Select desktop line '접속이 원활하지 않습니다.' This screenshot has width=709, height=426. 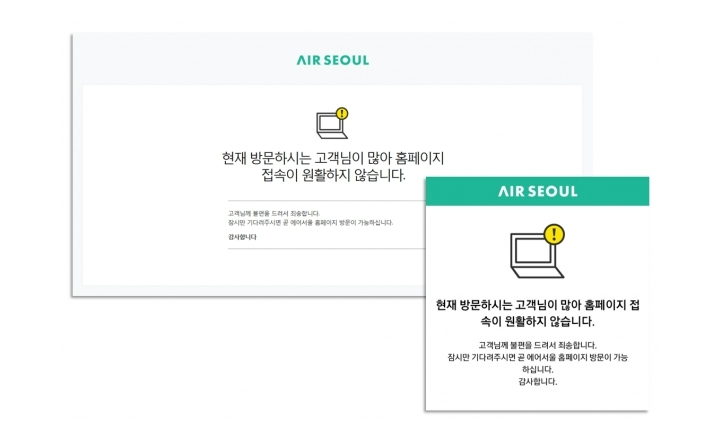pyautogui.click(x=333, y=175)
